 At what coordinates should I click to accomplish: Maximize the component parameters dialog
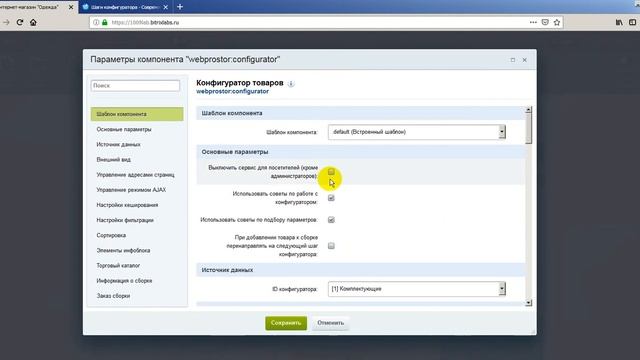pos(513,60)
